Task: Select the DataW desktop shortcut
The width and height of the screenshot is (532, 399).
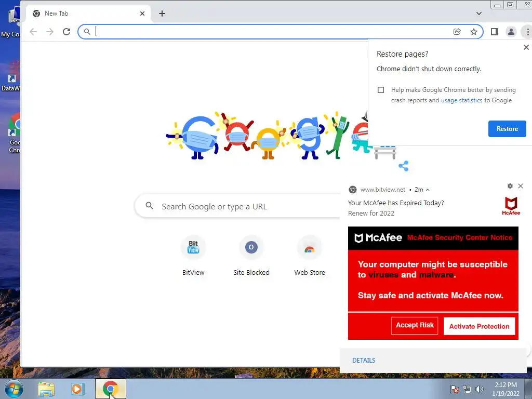Action: coord(11,76)
